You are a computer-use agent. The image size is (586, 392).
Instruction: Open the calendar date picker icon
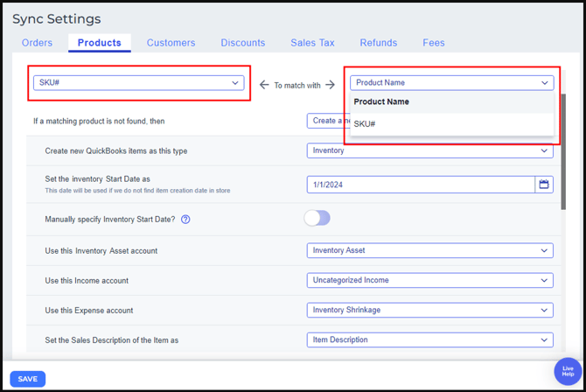pos(544,185)
